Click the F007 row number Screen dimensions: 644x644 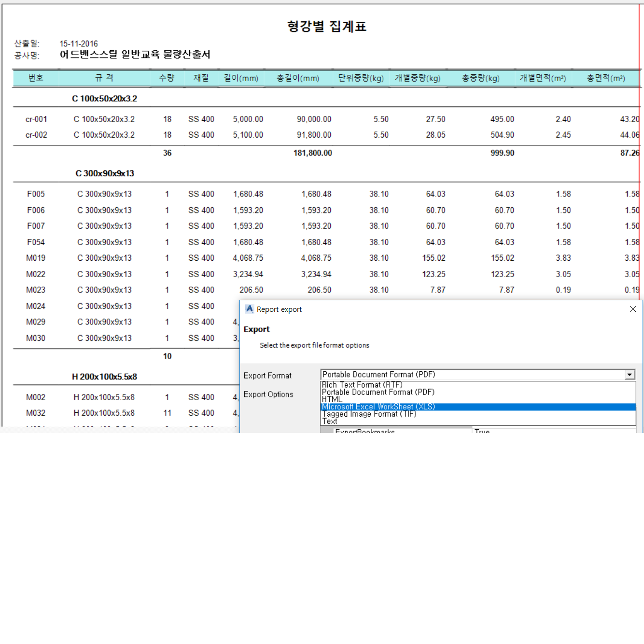pyautogui.click(x=36, y=226)
